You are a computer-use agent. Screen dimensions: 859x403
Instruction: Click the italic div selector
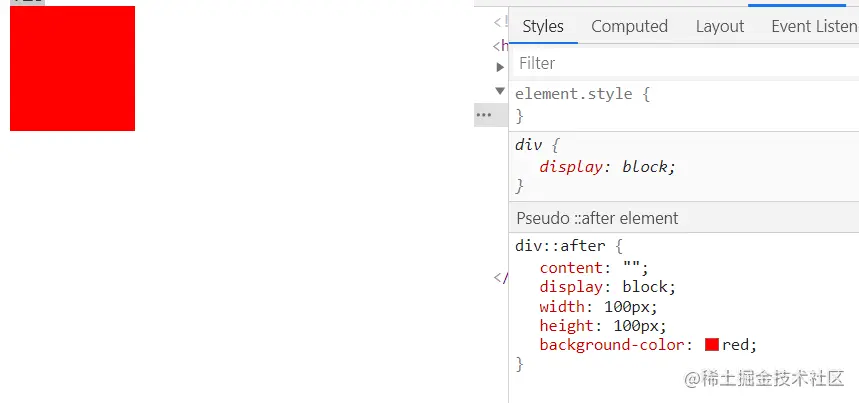pyautogui.click(x=528, y=145)
